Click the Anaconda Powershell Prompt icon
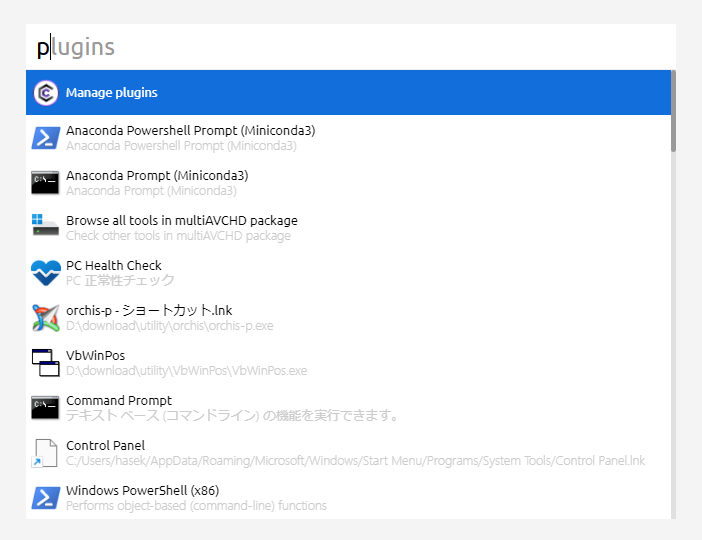 point(46,138)
